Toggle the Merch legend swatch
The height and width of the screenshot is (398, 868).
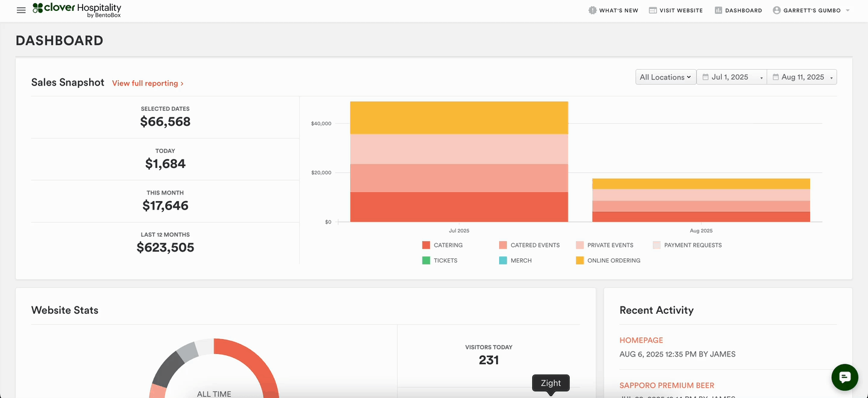tap(503, 261)
